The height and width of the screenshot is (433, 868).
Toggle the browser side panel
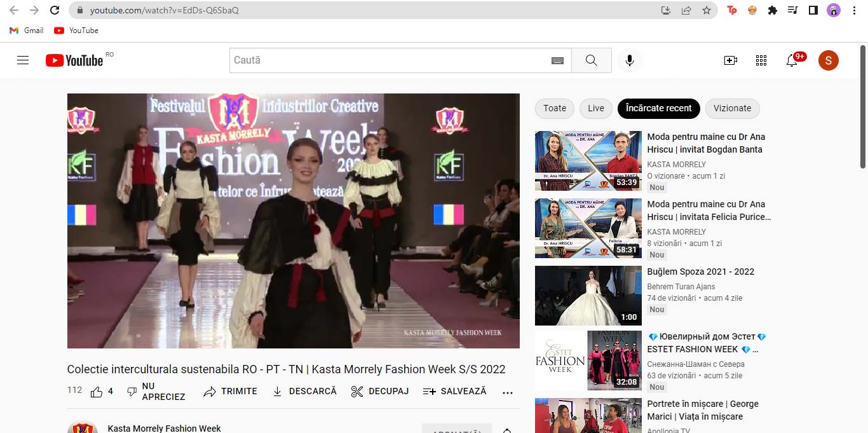tap(813, 10)
